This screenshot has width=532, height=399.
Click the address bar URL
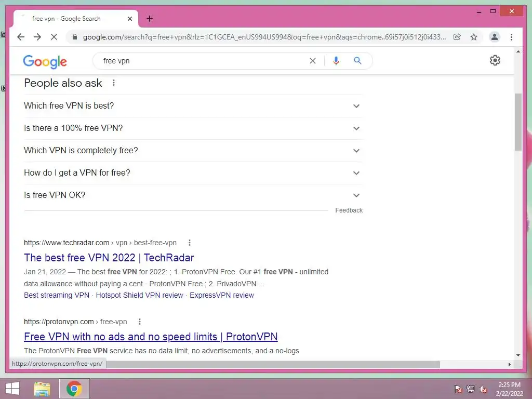pos(264,37)
